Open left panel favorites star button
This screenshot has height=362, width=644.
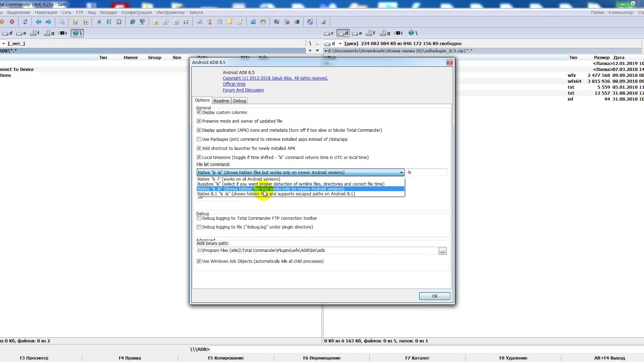[x=310, y=51]
